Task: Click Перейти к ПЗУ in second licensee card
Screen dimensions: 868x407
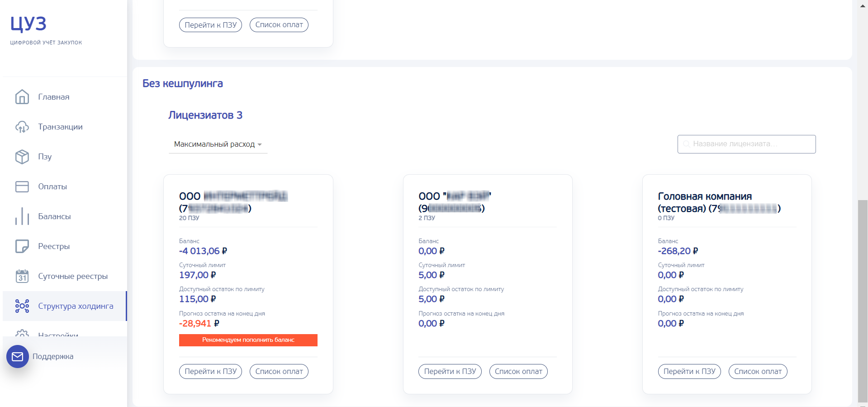Action: pos(450,371)
